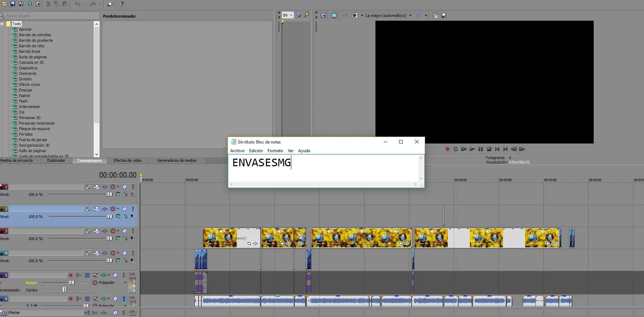Select the Flash transition

(23, 101)
